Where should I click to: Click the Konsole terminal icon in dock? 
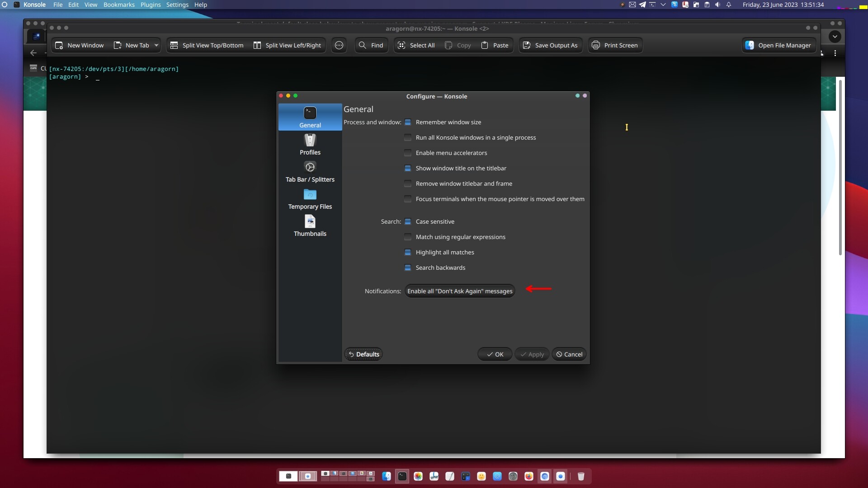coord(402,476)
